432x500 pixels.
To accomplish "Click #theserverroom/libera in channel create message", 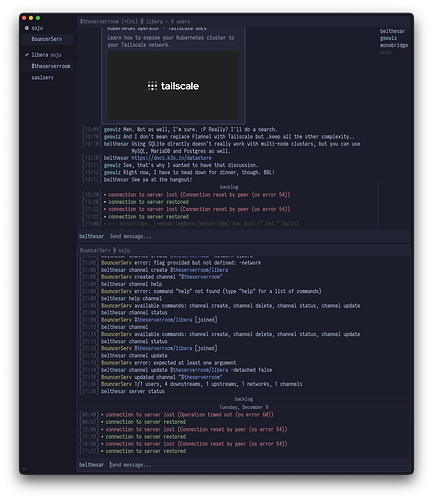I will (x=199, y=270).
